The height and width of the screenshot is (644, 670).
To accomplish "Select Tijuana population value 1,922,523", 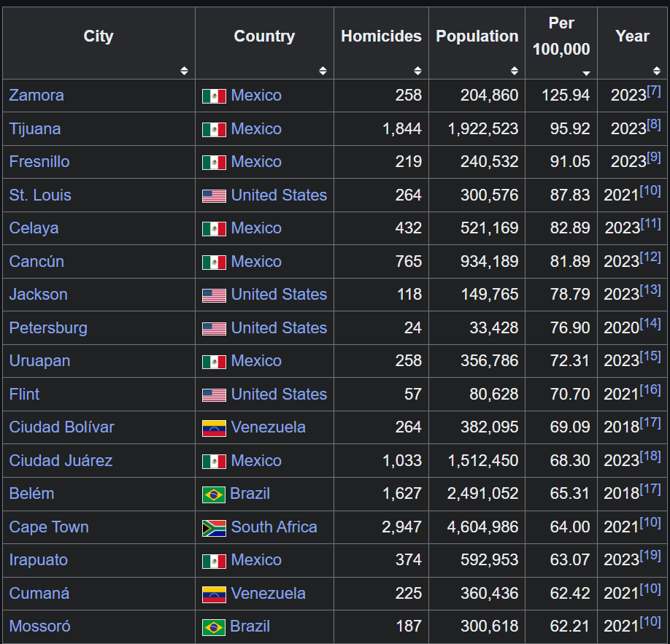I will point(483,129).
